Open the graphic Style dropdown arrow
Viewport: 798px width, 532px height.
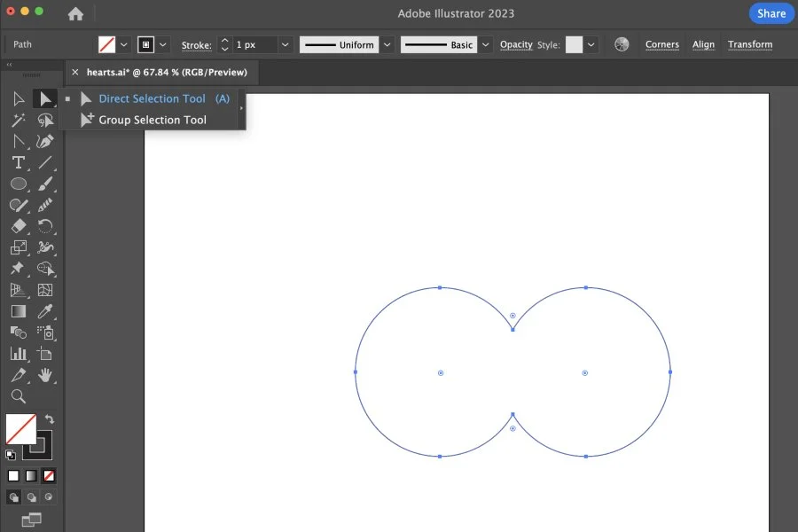coord(591,45)
